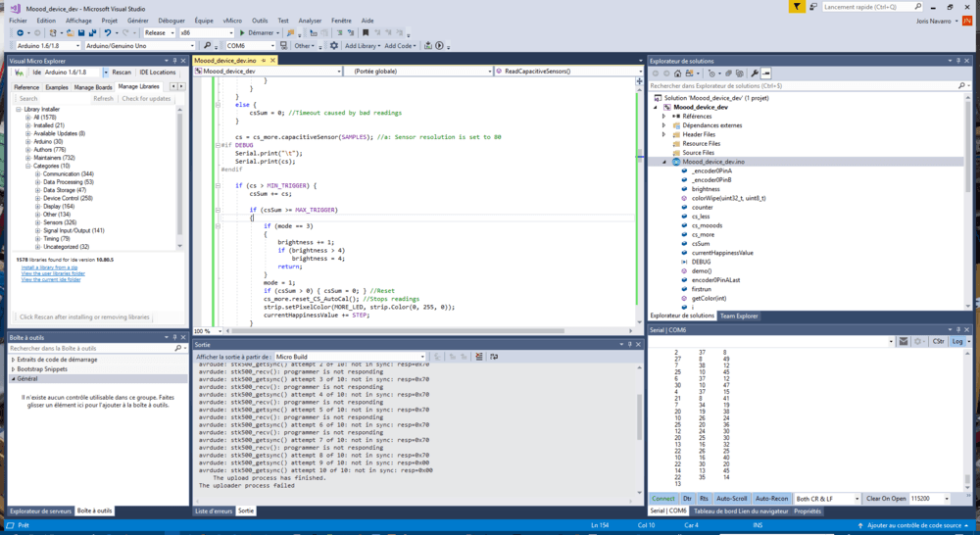Image resolution: width=980 pixels, height=535 pixels.
Task: Click the Save All toolbar icon
Action: coord(92,33)
